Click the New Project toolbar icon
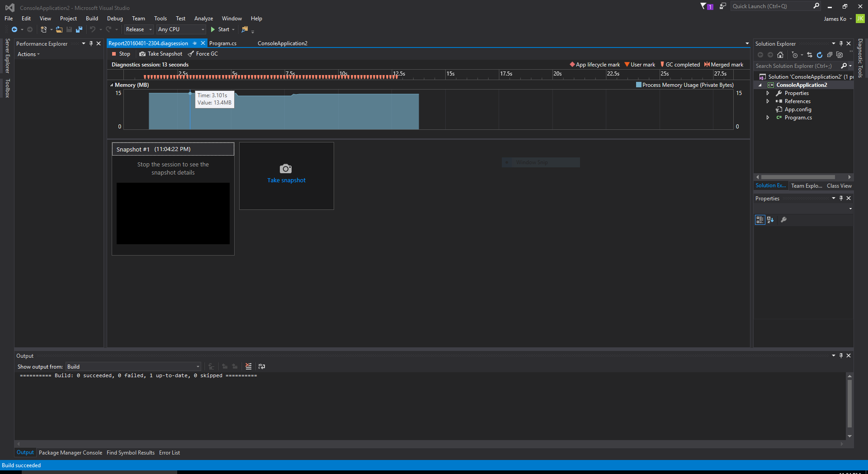 [43, 29]
